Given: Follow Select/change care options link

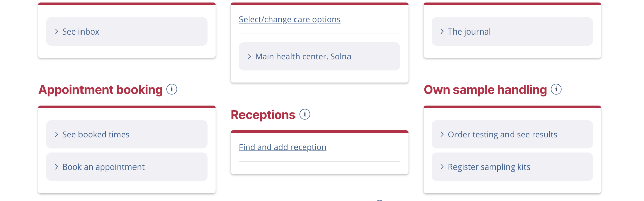Looking at the screenshot, I should [x=289, y=19].
